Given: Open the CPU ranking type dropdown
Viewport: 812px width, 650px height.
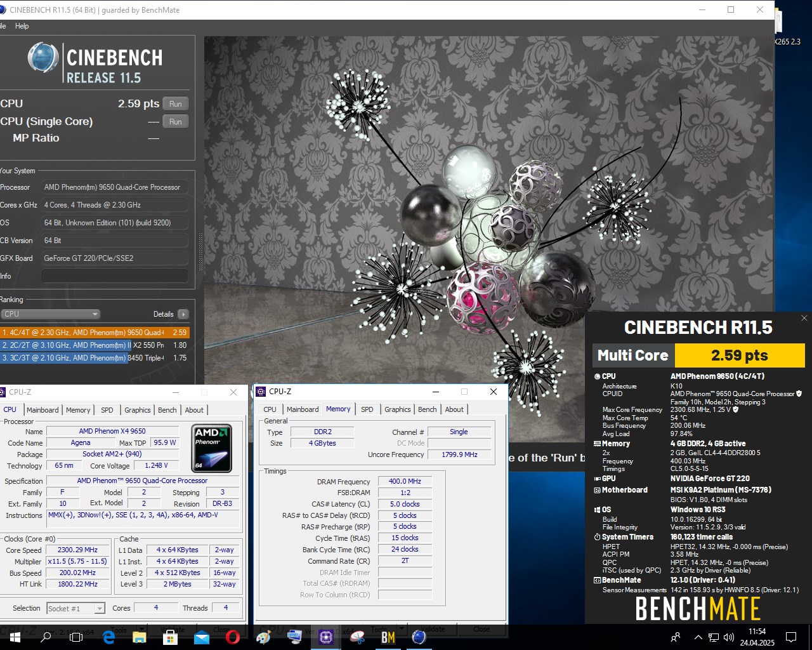Looking at the screenshot, I should tap(51, 314).
